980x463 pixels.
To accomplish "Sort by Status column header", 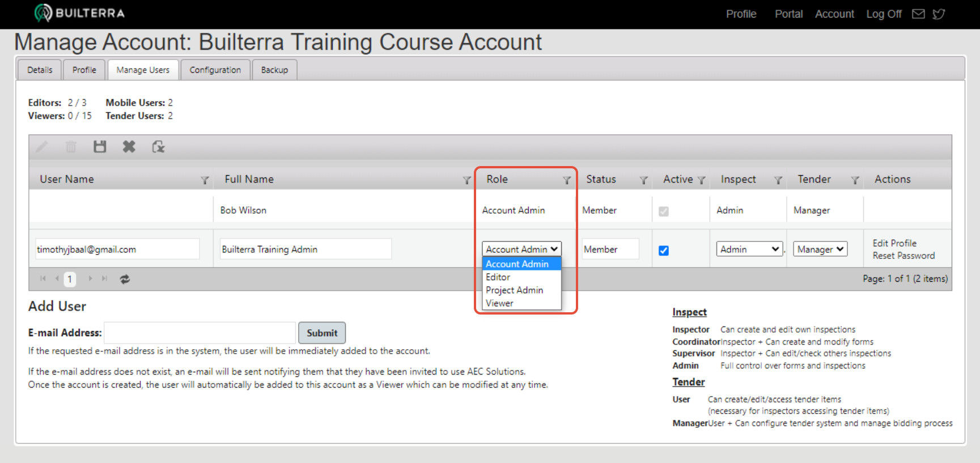I will tap(601, 179).
